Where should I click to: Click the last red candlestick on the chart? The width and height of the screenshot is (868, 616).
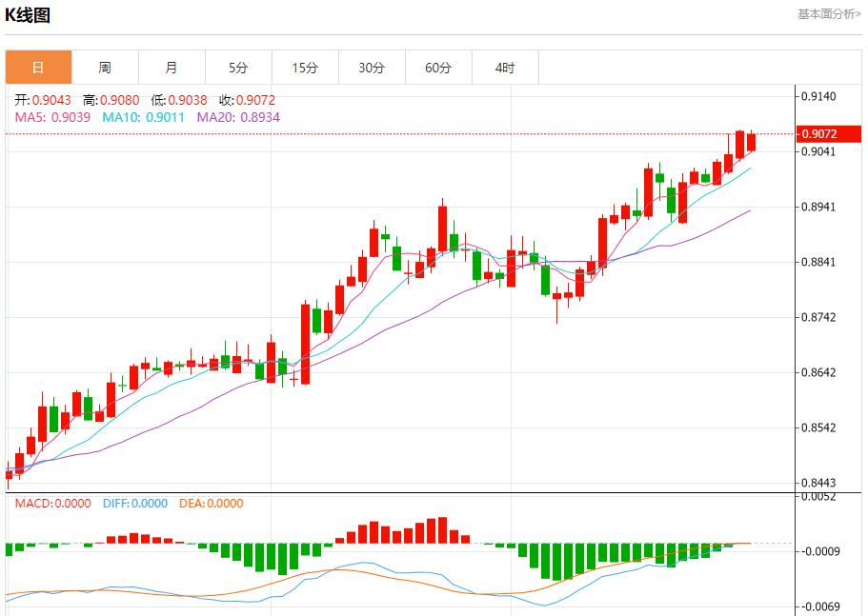(751, 142)
